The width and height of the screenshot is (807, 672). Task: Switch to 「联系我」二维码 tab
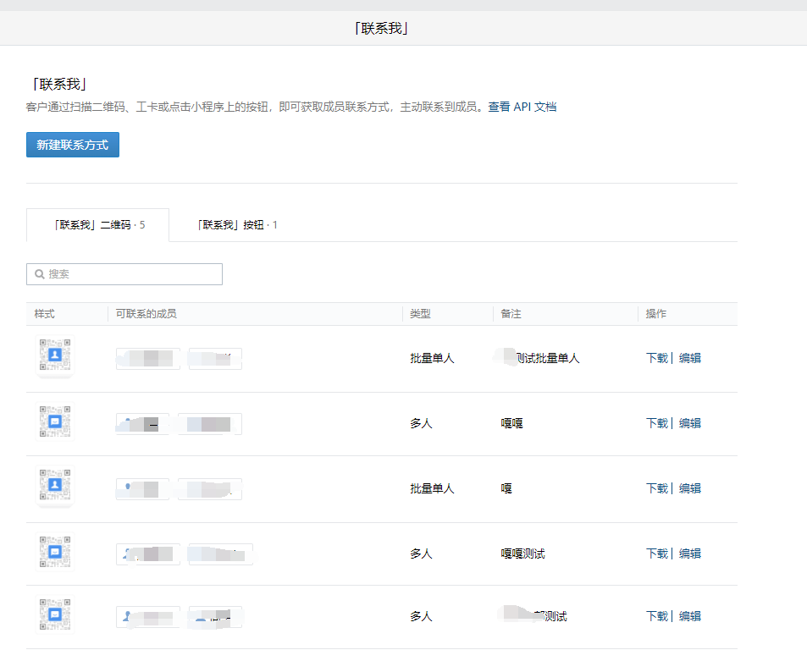[98, 225]
